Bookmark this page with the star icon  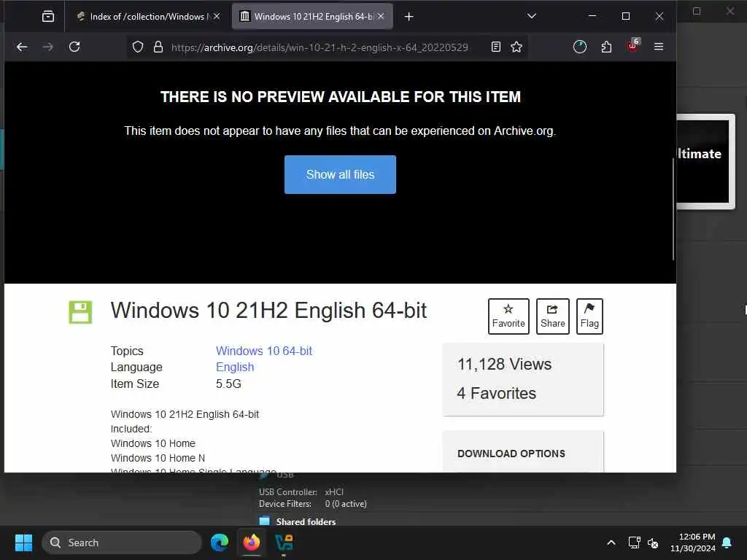516,47
